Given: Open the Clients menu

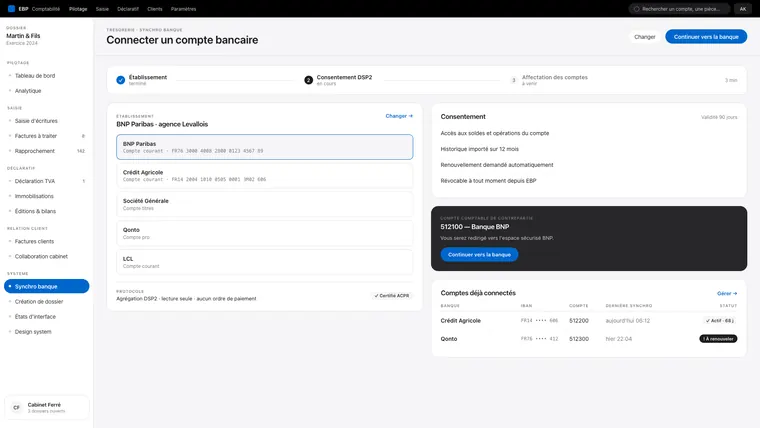Looking at the screenshot, I should click(x=155, y=9).
